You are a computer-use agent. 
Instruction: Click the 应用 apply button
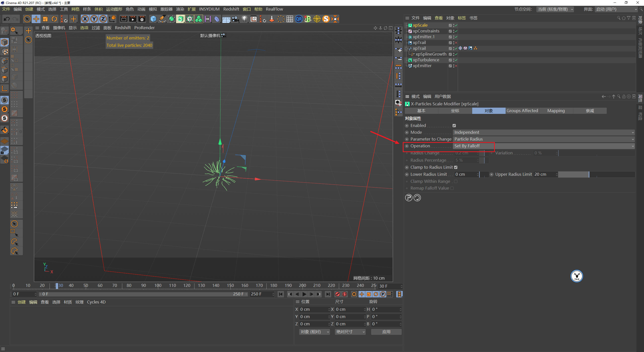(x=386, y=332)
